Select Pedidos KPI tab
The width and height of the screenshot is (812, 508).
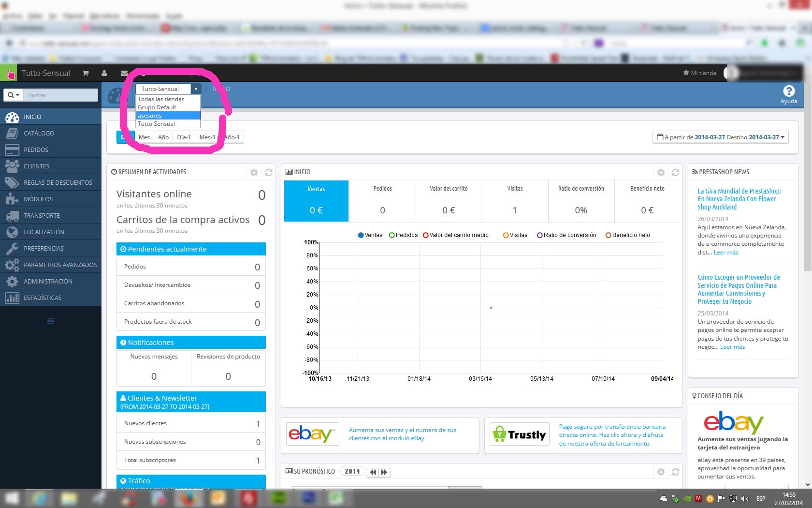[x=382, y=201]
